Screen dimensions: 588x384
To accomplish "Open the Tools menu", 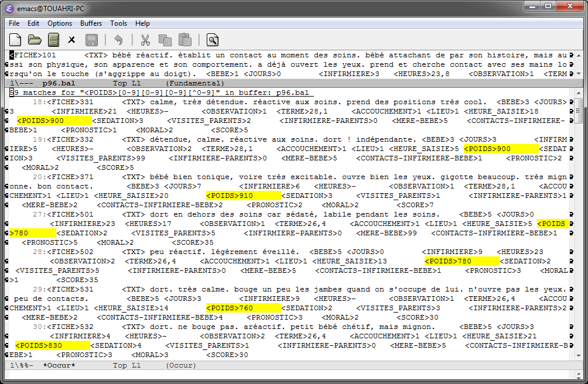I will click(118, 23).
